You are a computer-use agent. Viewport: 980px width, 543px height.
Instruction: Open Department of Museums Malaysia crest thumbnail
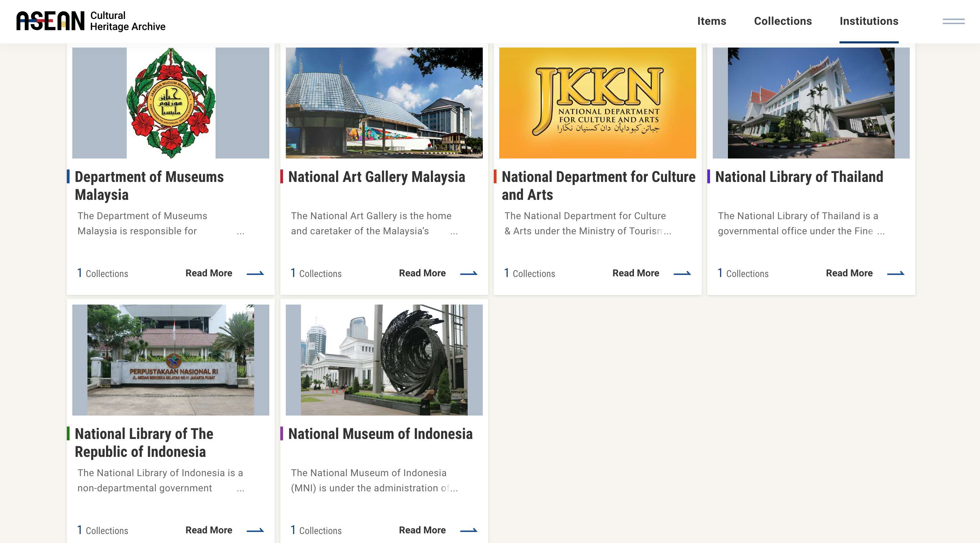171,103
